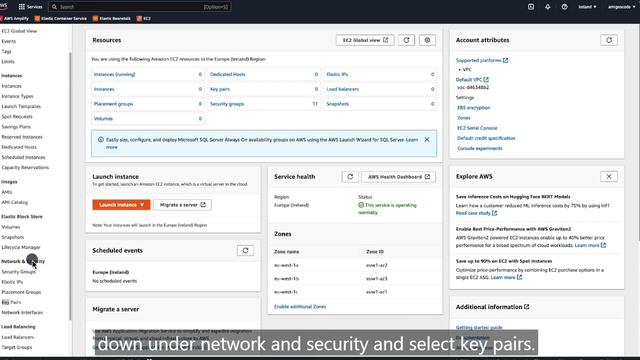640x360 pixels.
Task: Refresh the Service health panel
Action: pos(350,177)
